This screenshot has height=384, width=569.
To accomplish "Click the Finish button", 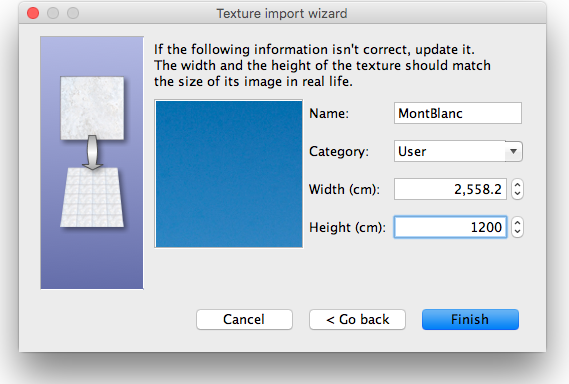I will coord(470,319).
